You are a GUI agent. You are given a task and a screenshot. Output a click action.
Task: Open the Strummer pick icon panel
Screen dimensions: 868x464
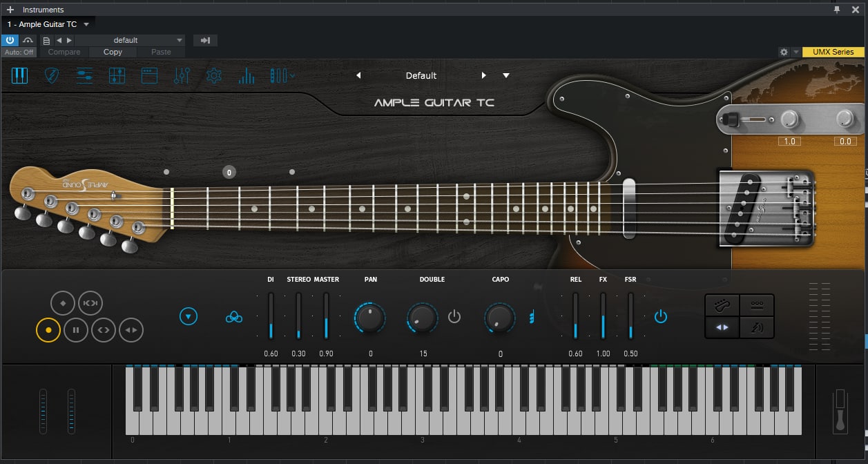(x=52, y=75)
